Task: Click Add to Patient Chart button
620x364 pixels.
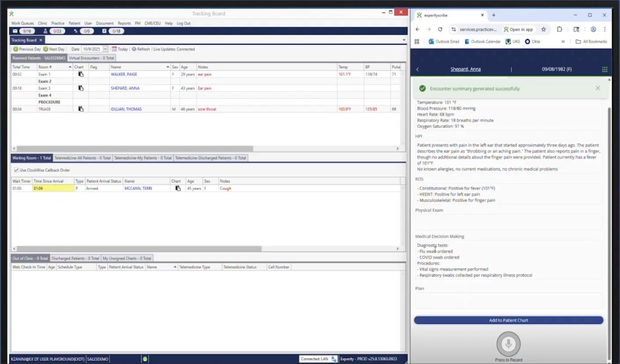Action: pos(508,320)
